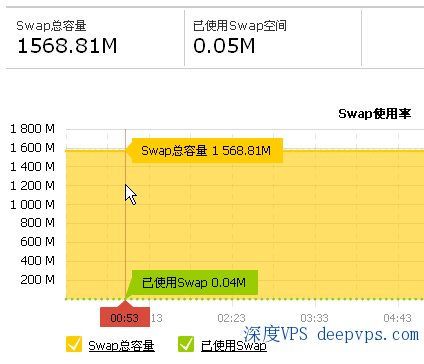This screenshot has height=364, width=424.
Task: Click the 04:43 time axis label
Action: pyautogui.click(x=397, y=318)
